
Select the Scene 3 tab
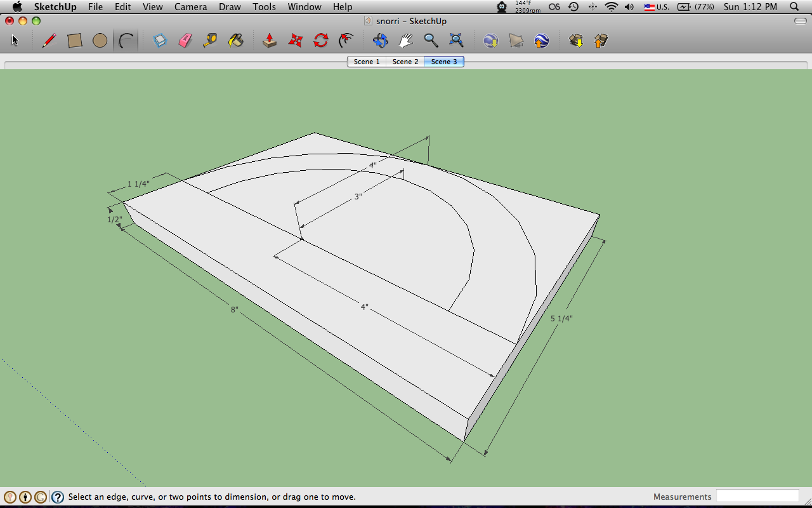[x=444, y=62]
